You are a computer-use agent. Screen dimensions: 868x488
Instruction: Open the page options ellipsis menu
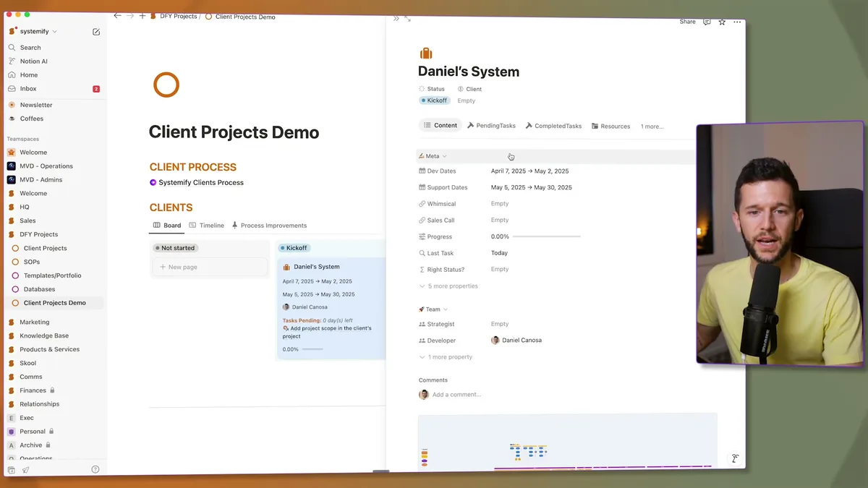[737, 22]
